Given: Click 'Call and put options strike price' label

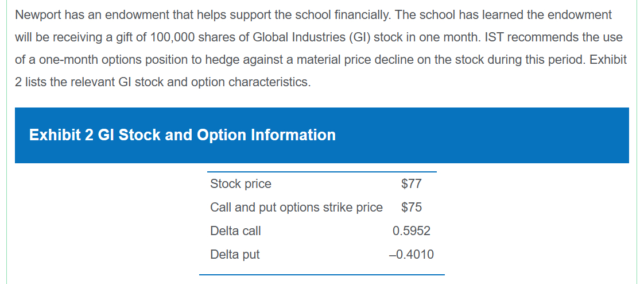Looking at the screenshot, I should (x=296, y=208).
